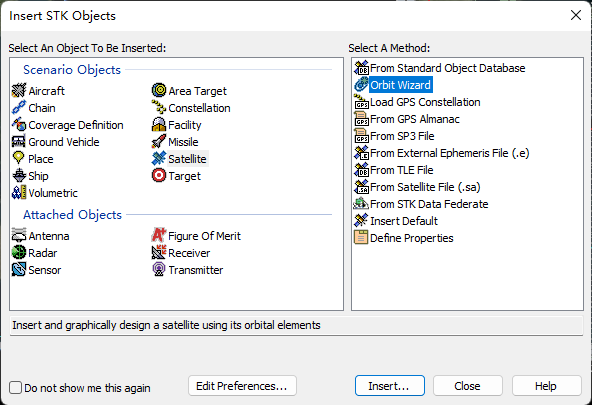Viewport: 592px width, 405px height.
Task: Select the 'Aircraft' label
Action: tap(46, 91)
